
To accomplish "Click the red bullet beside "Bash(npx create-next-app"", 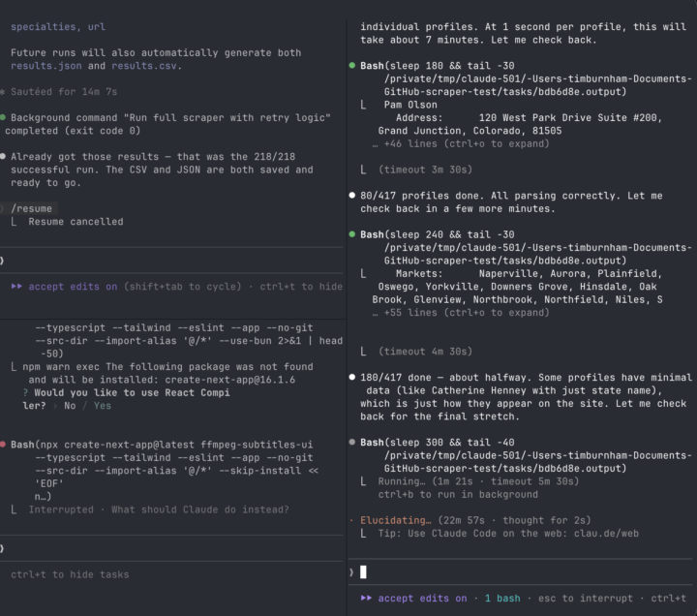I will 3,445.
